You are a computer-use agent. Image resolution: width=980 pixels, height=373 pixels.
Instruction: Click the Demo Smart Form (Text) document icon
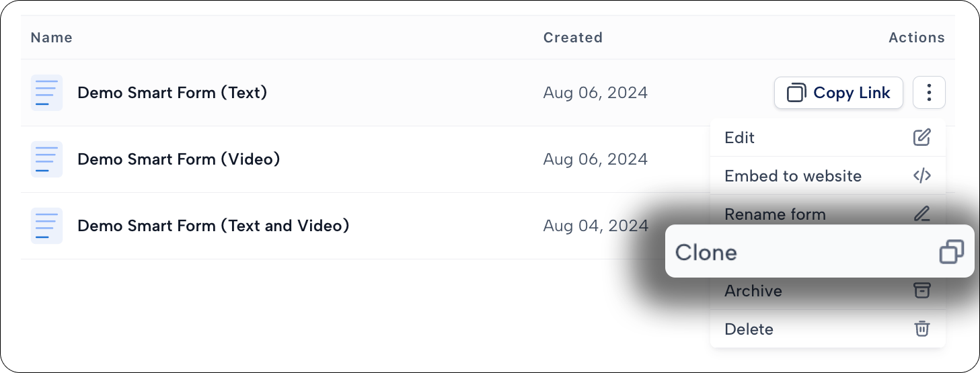[x=46, y=93]
